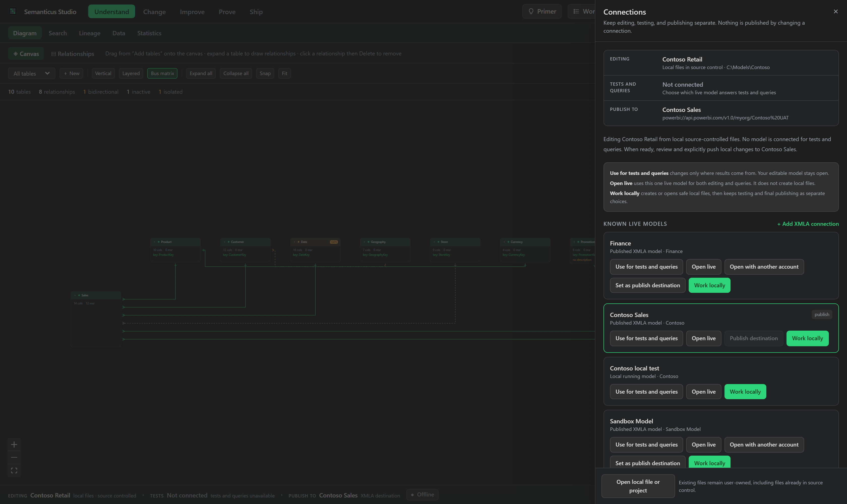Open the All tables dropdown
The image size is (847, 504).
32,73
